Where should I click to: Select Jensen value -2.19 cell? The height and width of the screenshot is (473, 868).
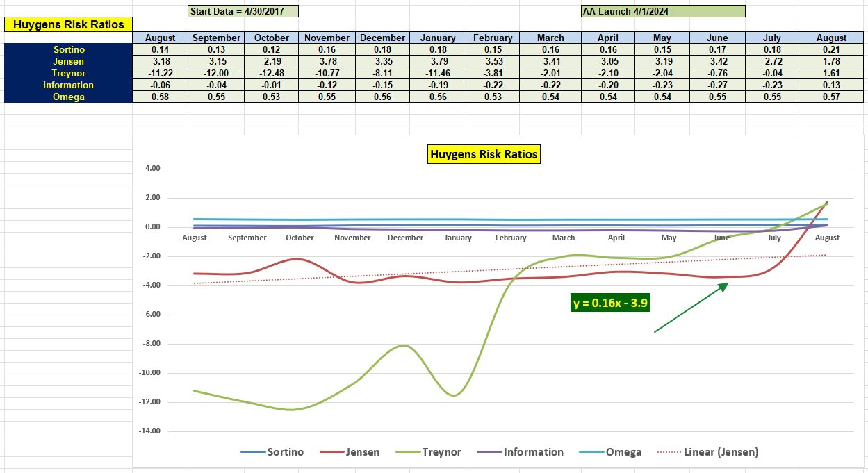coord(272,61)
